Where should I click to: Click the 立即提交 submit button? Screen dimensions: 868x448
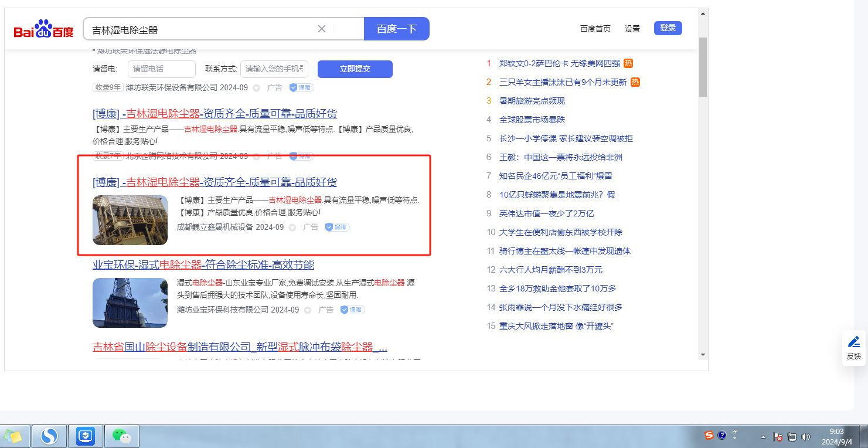pos(355,69)
